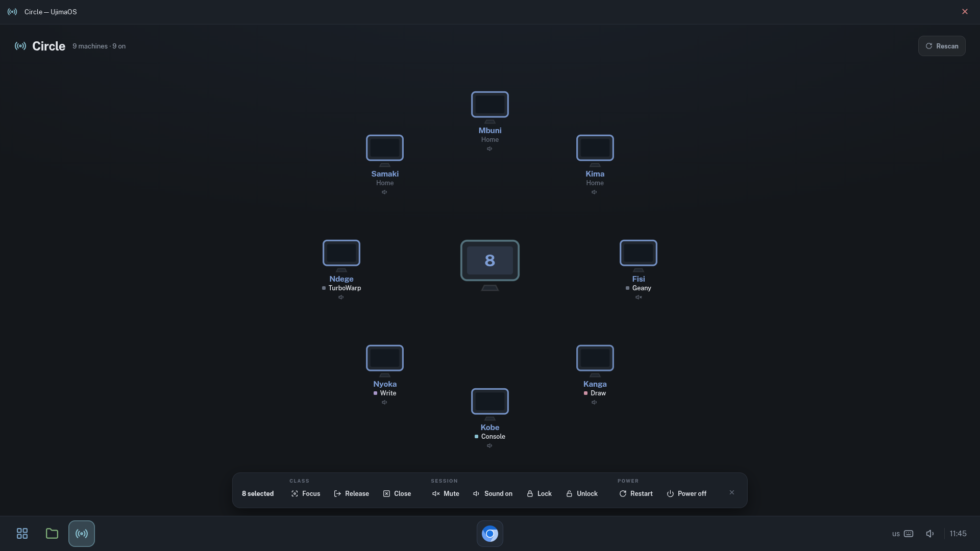980x551 pixels.
Task: Focus the selected machines
Action: [306, 493]
